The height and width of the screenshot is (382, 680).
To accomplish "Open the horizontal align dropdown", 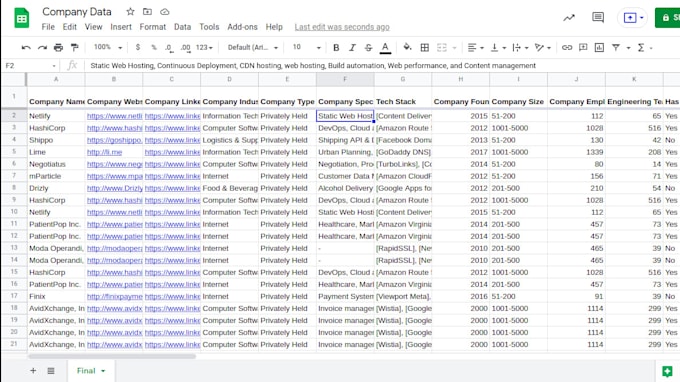I will [x=476, y=47].
